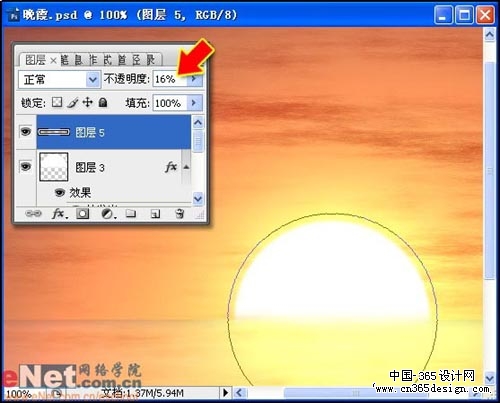Screen dimensions: 500x403
Task: Create a new layer
Action: click(x=155, y=214)
